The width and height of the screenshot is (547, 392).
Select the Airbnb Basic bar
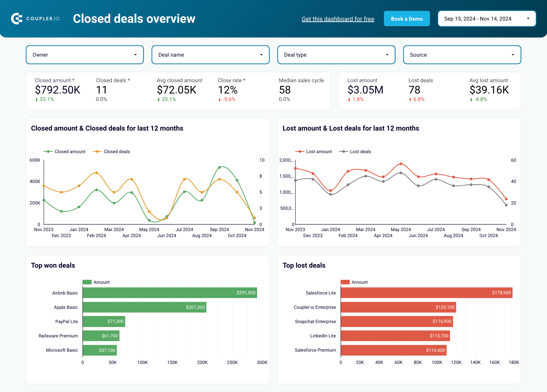pos(170,293)
